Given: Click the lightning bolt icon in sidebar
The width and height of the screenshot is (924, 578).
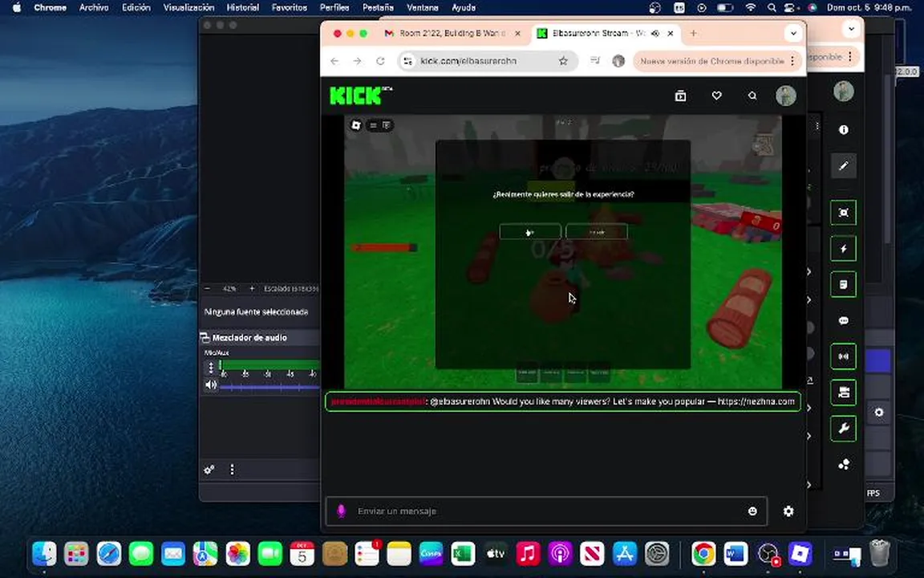Looking at the screenshot, I should pos(843,249).
